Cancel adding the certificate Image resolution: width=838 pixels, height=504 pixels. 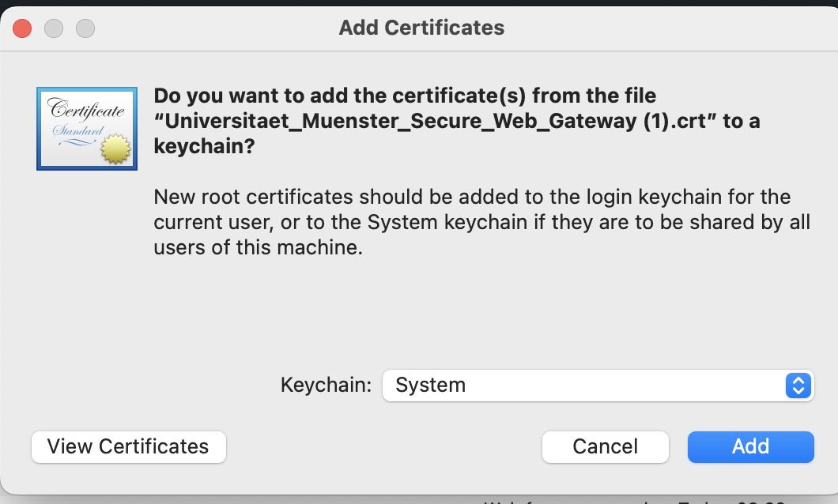605,446
